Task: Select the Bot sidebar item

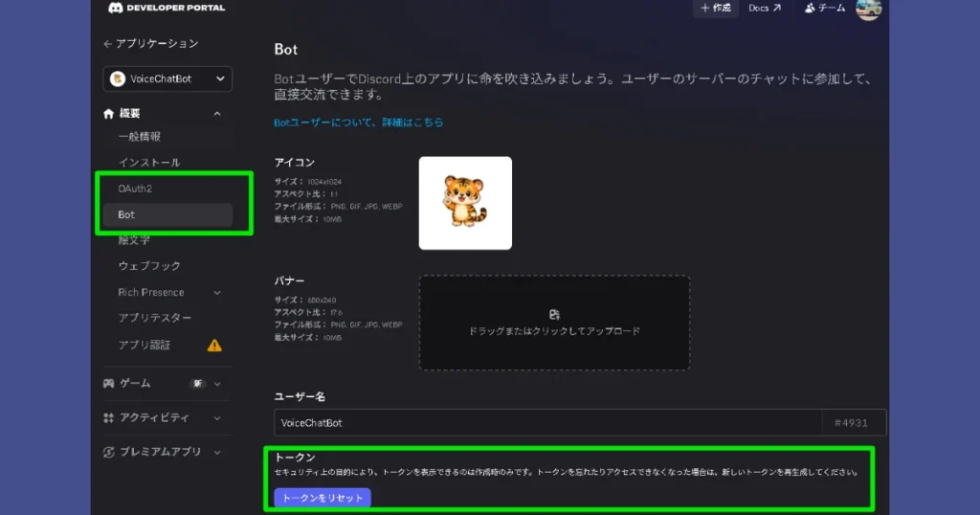Action: click(x=167, y=214)
